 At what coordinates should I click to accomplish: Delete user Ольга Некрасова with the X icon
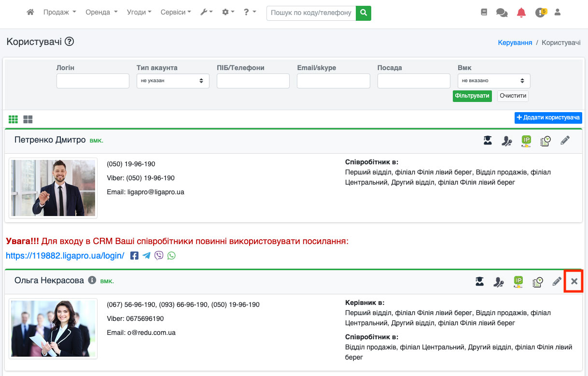pos(574,281)
